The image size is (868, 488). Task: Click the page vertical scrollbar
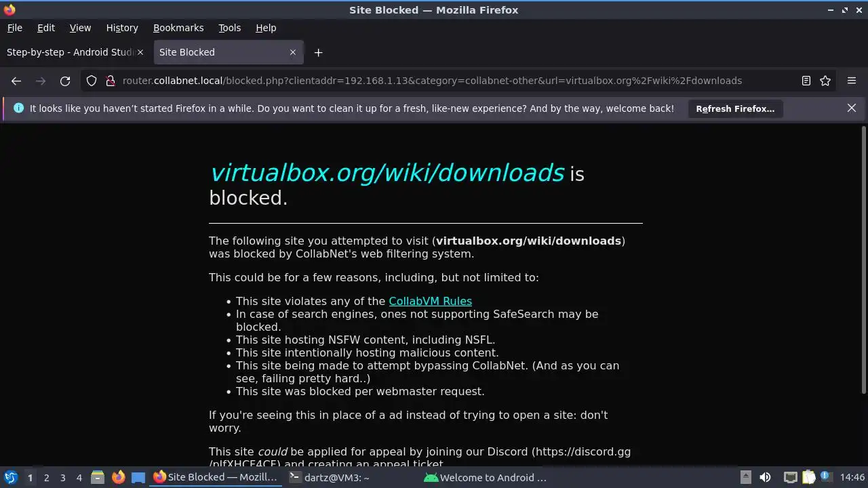tap(864, 260)
